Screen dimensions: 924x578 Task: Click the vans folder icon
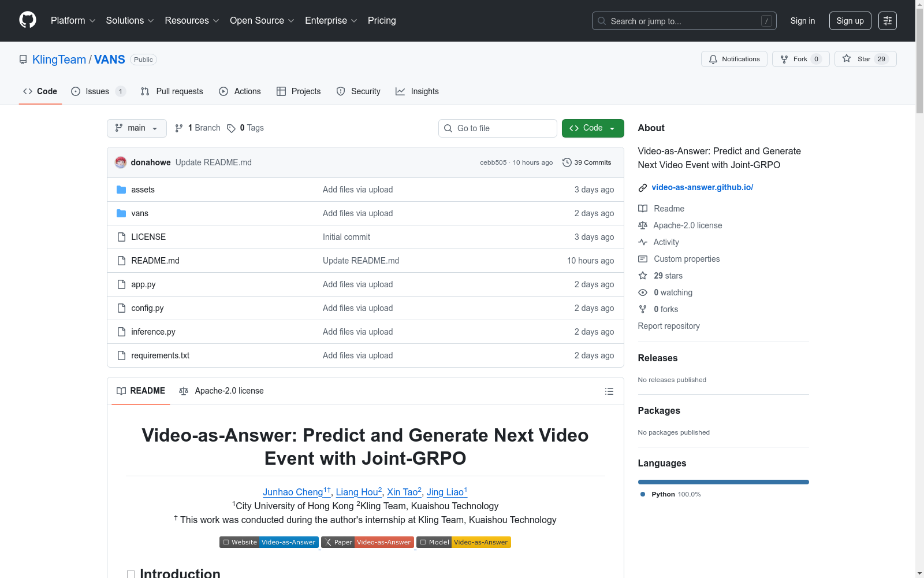(121, 213)
